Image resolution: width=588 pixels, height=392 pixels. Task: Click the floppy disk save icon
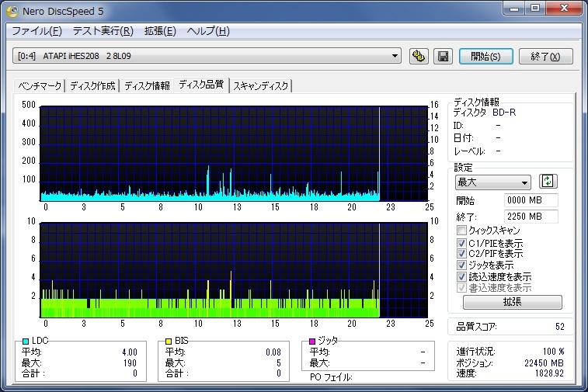(x=443, y=56)
